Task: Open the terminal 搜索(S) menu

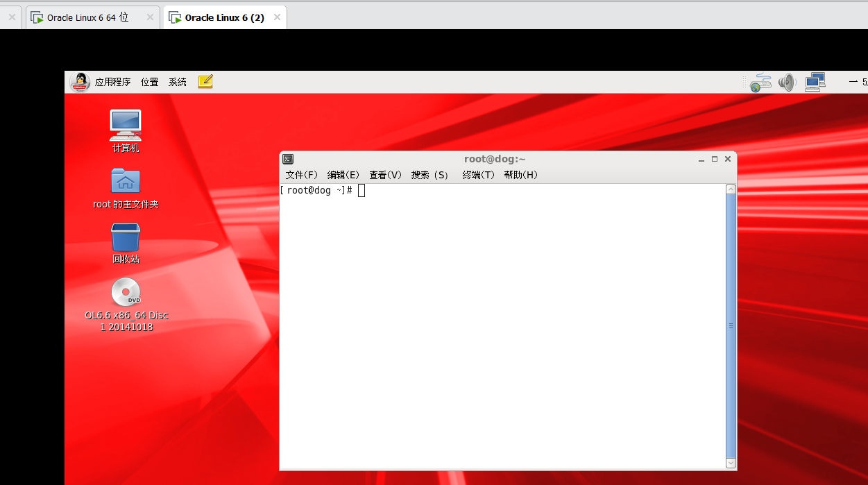Action: [430, 175]
